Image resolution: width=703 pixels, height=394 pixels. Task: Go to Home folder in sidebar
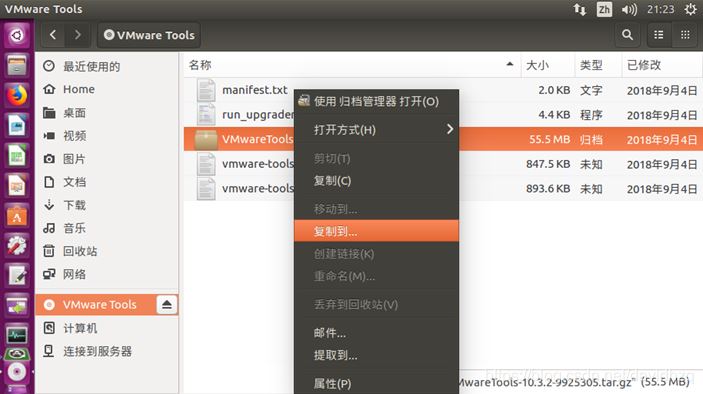pos(107,89)
